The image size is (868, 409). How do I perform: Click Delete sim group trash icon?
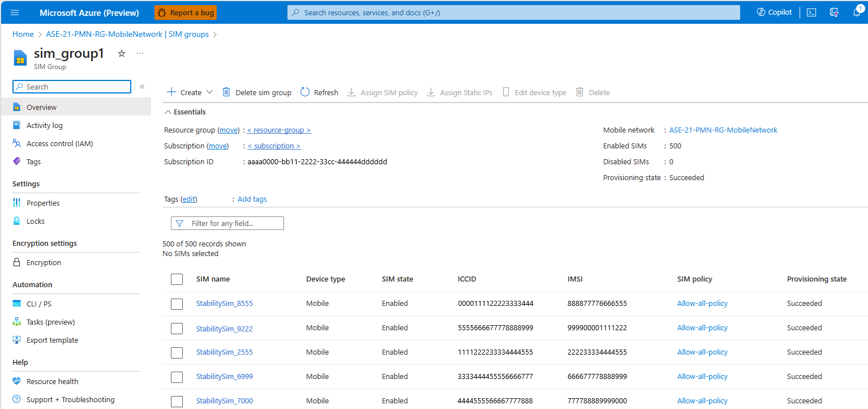point(226,92)
